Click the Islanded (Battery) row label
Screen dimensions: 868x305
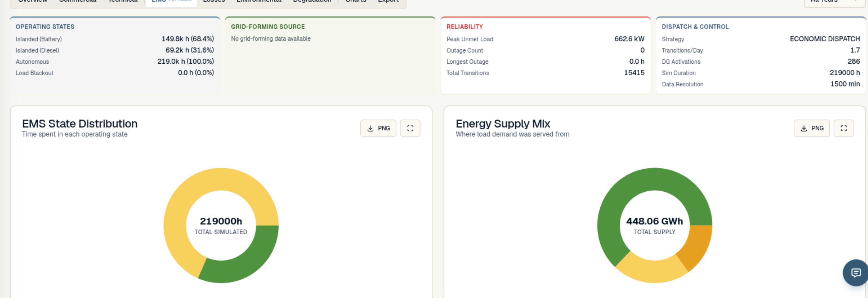39,39
